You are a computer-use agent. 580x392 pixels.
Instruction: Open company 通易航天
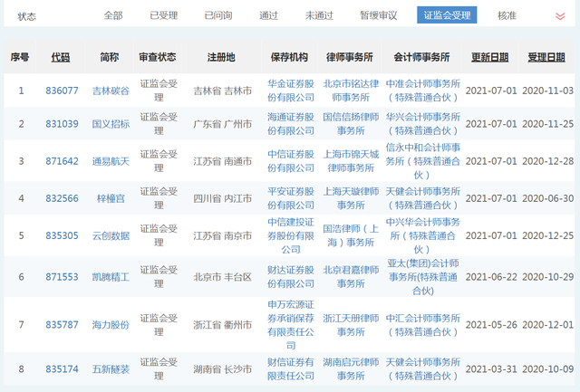(x=111, y=161)
